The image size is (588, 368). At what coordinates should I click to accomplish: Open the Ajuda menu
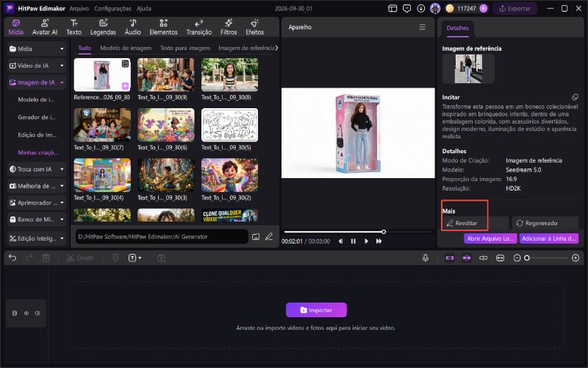pyautogui.click(x=144, y=8)
